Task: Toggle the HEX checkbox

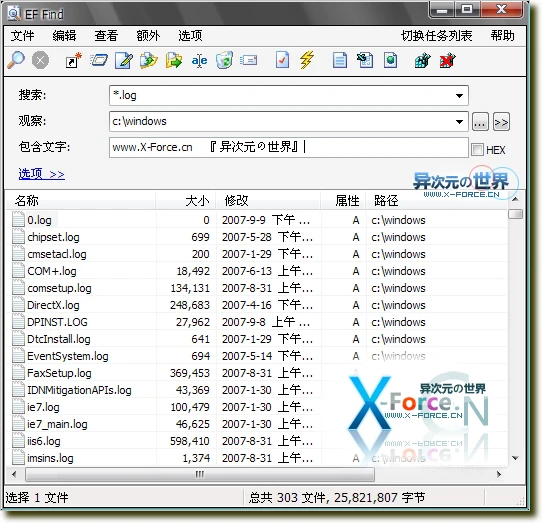Action: (x=477, y=150)
